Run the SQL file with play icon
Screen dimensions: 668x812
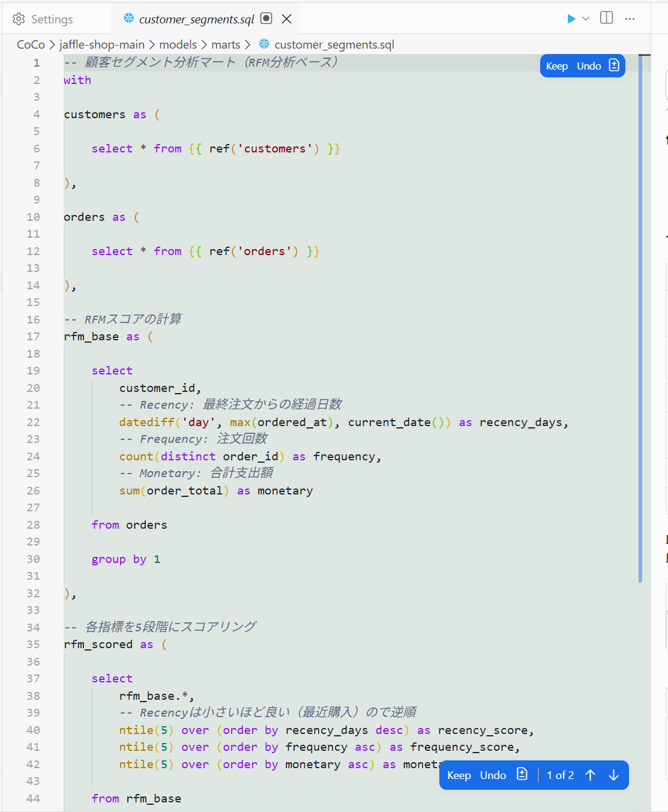571,19
